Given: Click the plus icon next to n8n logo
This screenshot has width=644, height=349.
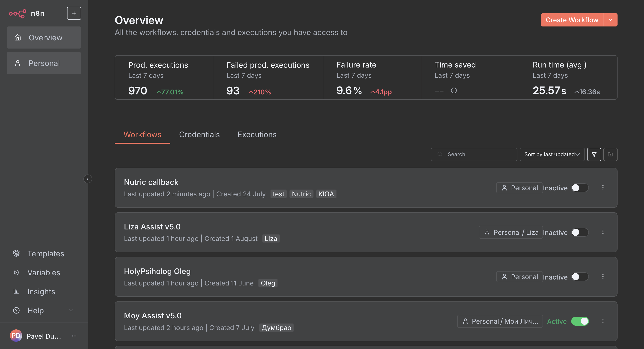Looking at the screenshot, I should (74, 13).
